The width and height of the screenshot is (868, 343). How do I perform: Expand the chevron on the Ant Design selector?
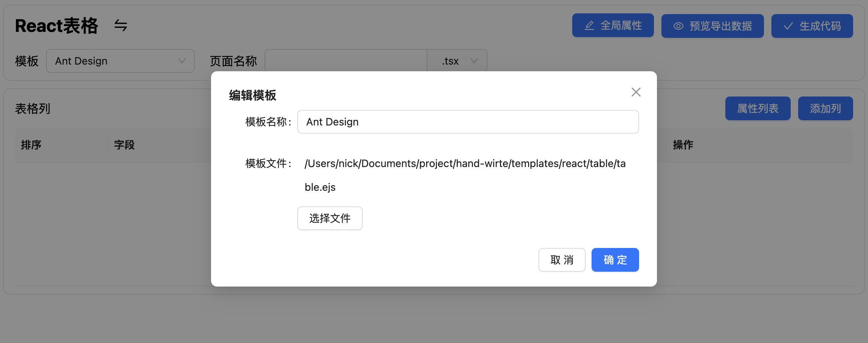(182, 61)
